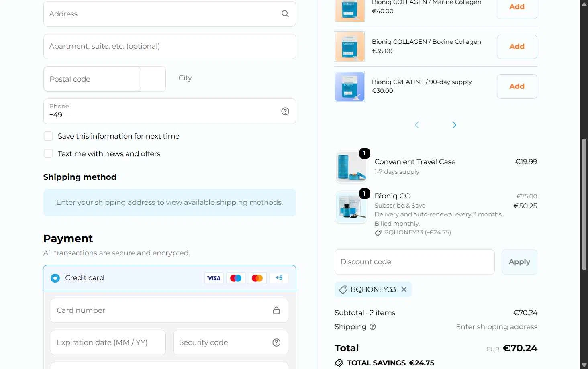This screenshot has width=588, height=369.
Task: Click the Apartment, suite, etc. field
Action: pos(169,46)
